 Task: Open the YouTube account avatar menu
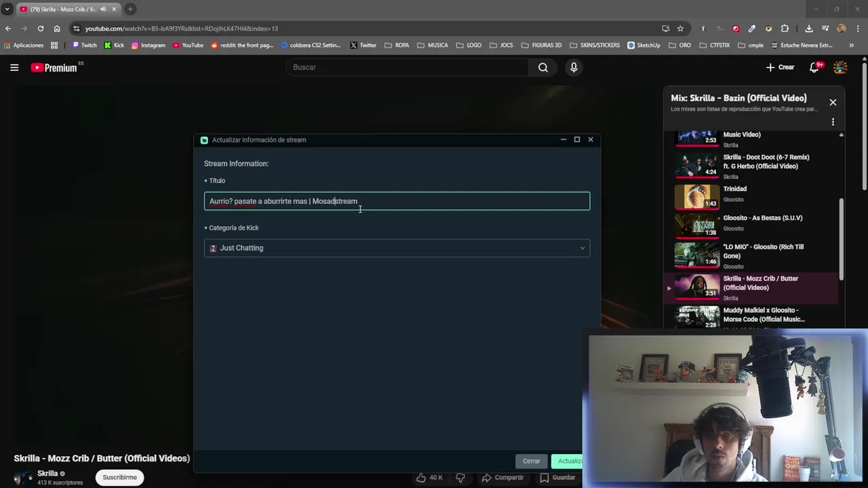[x=840, y=67]
